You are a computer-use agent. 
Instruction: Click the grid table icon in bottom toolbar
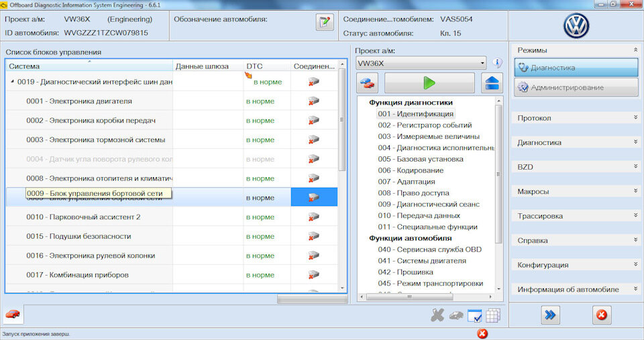coord(493,315)
